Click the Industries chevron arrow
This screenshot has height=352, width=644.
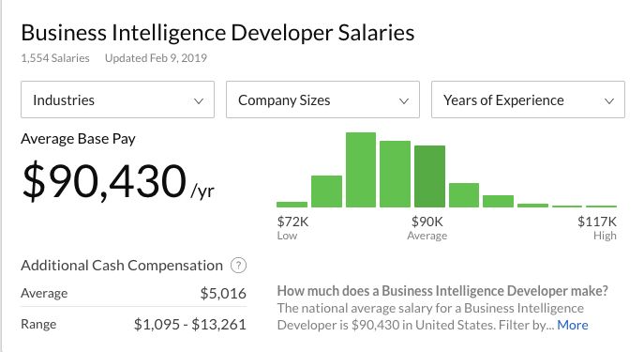[x=199, y=100]
